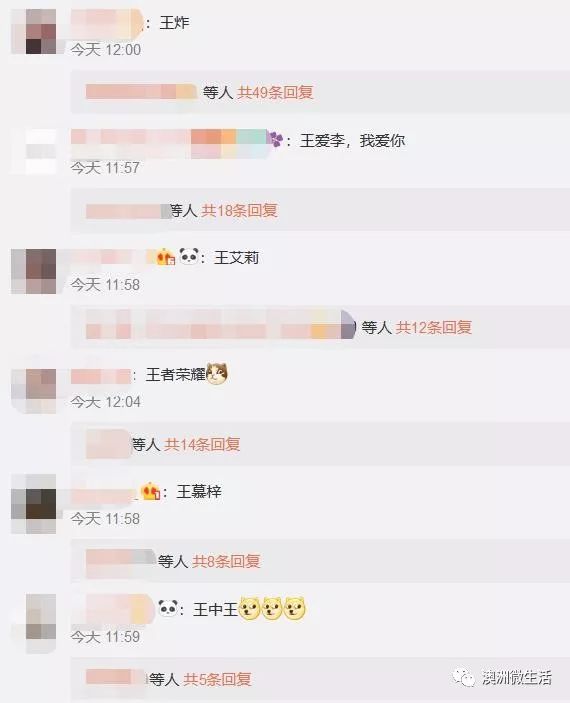Click crown badge beside 王艾莉 username
The height and width of the screenshot is (703, 570).
tap(165, 256)
